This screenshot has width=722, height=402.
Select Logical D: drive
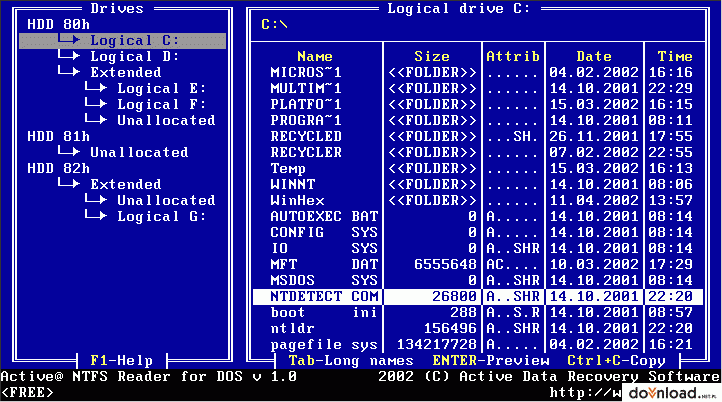[x=134, y=56]
